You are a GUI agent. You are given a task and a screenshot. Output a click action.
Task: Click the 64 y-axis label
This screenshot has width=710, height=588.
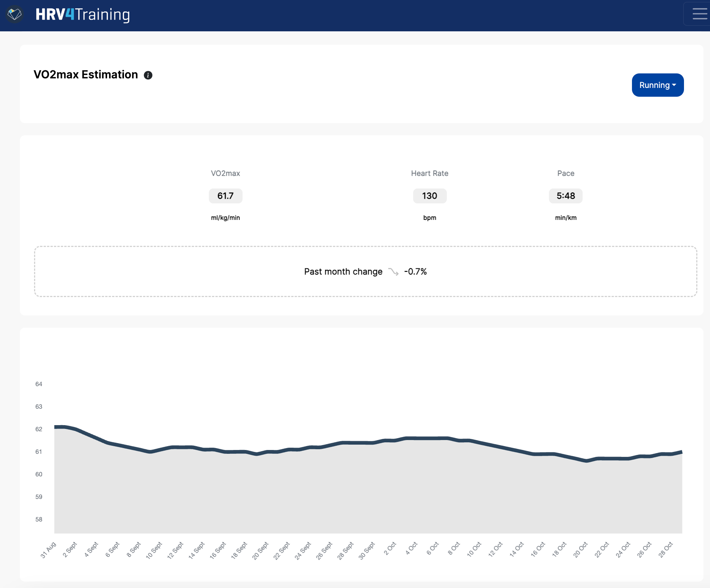39,384
